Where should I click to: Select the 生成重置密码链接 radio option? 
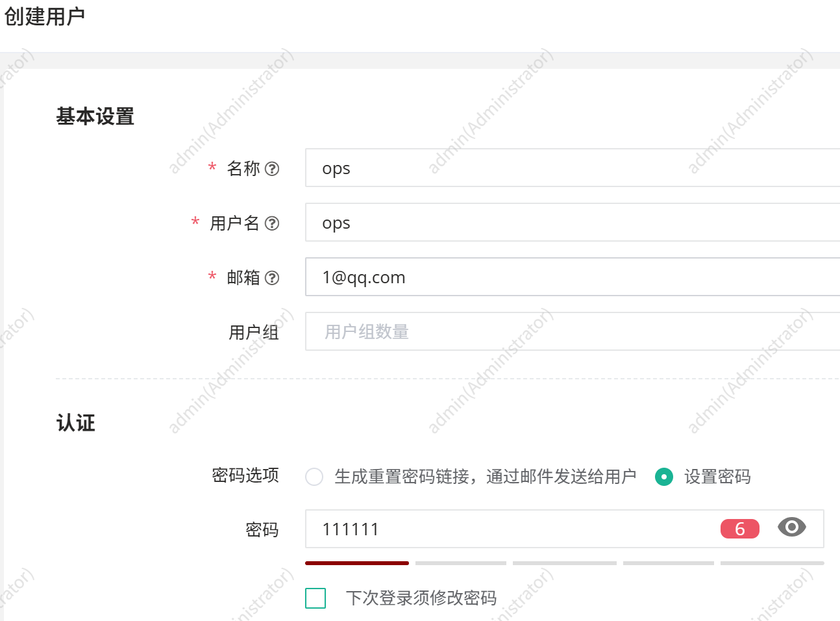point(314,477)
